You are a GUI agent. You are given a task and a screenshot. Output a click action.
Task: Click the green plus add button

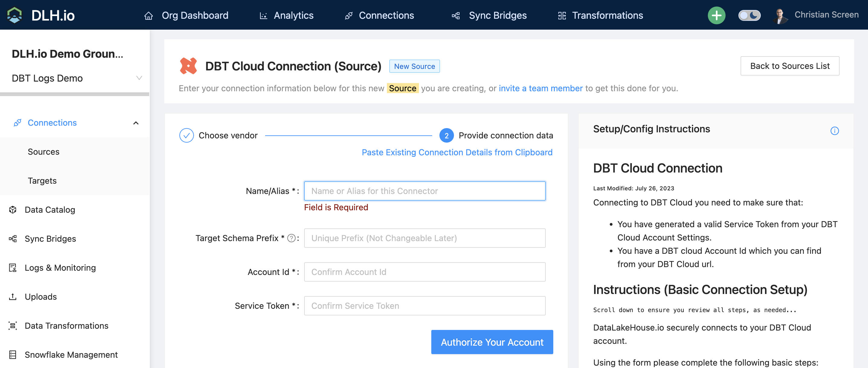[x=716, y=15]
